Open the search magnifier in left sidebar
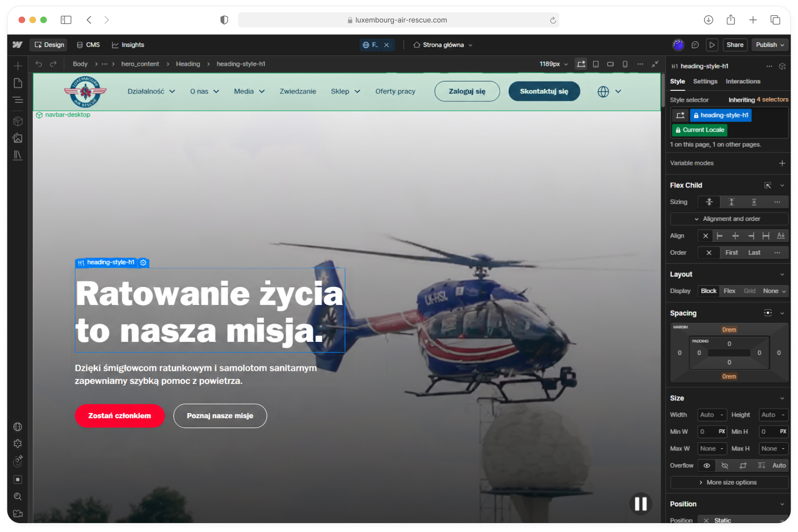The height and width of the screenshot is (532, 798). [18, 496]
